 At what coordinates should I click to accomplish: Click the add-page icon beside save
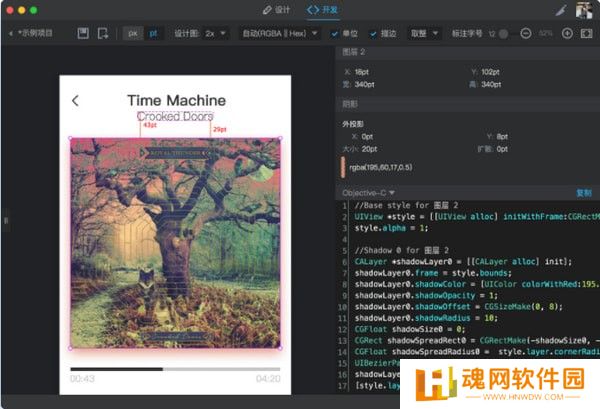coord(102,33)
